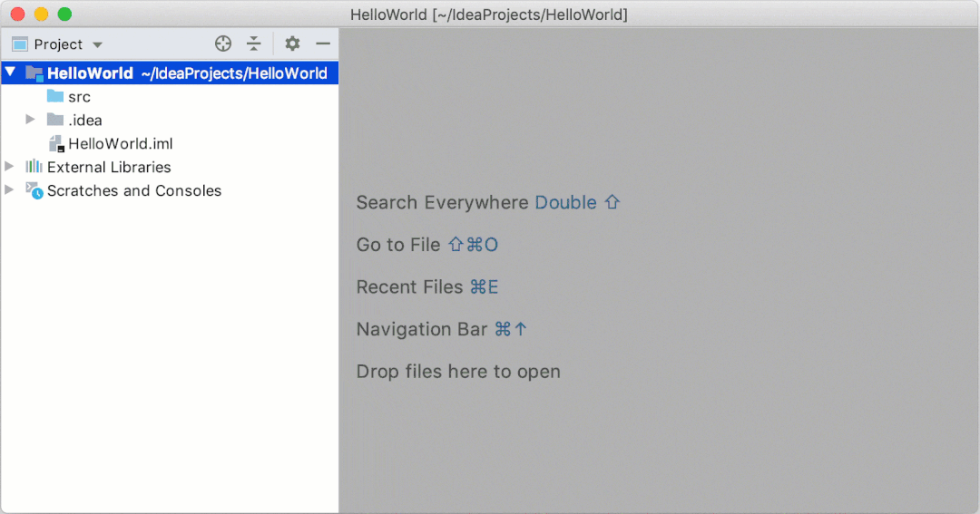Click 'Search Everywhere' hint text
Viewport: 980px width, 514px height.
443,202
